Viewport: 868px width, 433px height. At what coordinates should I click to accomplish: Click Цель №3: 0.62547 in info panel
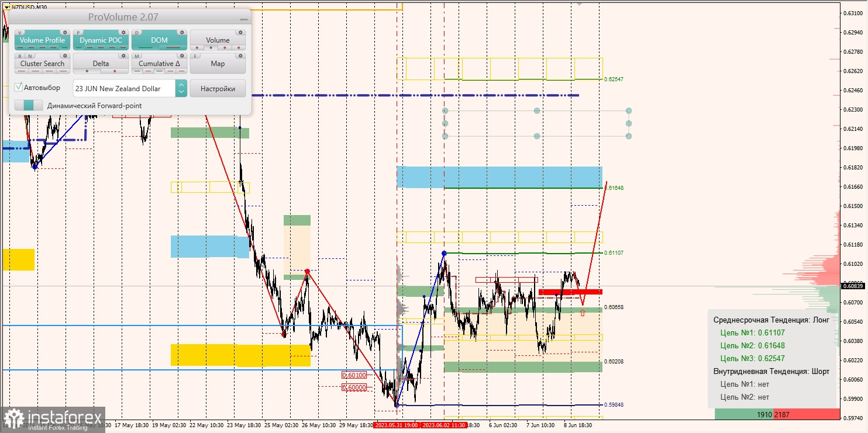pos(753,358)
